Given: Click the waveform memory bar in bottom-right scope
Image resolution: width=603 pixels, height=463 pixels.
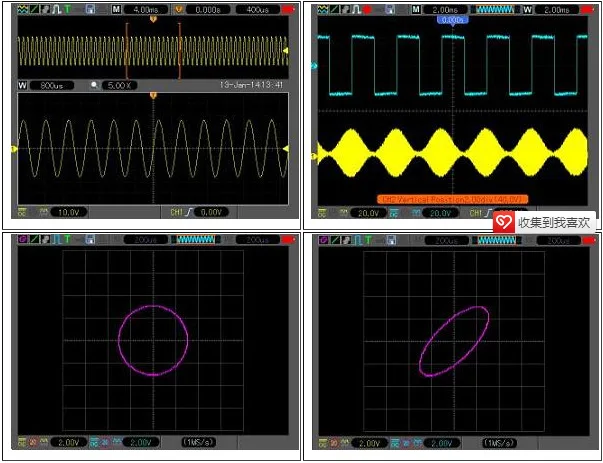Looking at the screenshot, I should pyautogui.click(x=496, y=240).
